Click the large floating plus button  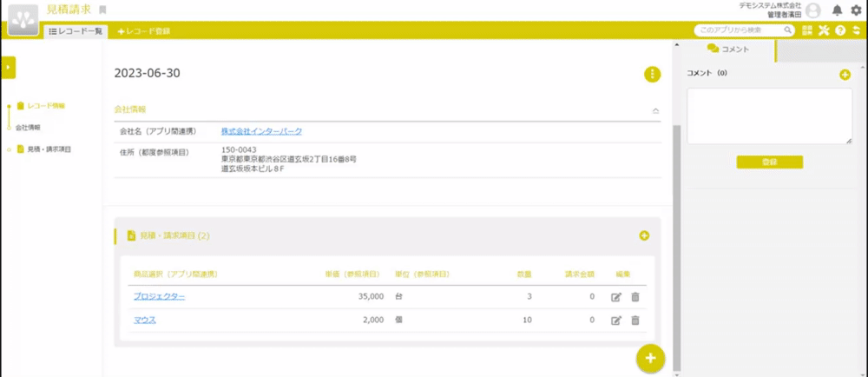point(650,357)
